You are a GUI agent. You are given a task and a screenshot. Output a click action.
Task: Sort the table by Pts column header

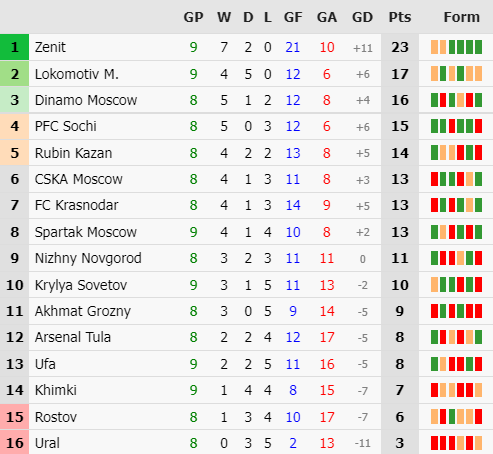click(x=400, y=17)
